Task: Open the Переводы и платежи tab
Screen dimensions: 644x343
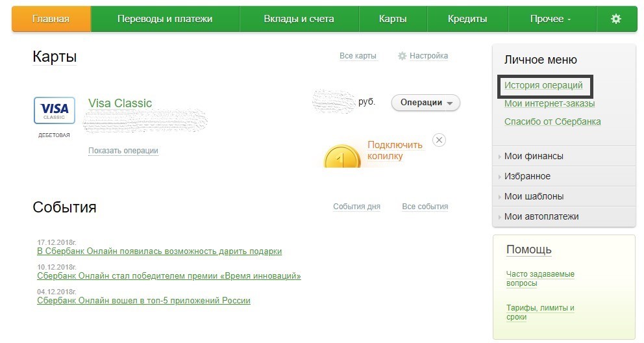Action: click(x=165, y=19)
